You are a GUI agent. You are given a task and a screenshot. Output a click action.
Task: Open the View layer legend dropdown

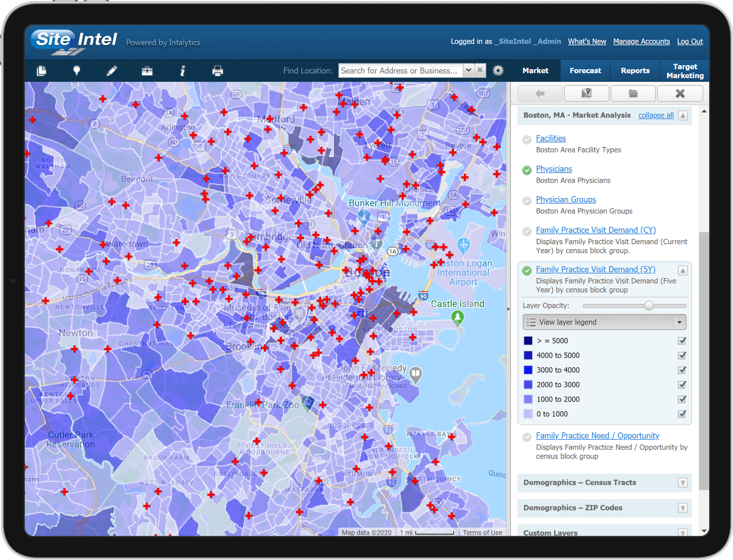coord(604,322)
